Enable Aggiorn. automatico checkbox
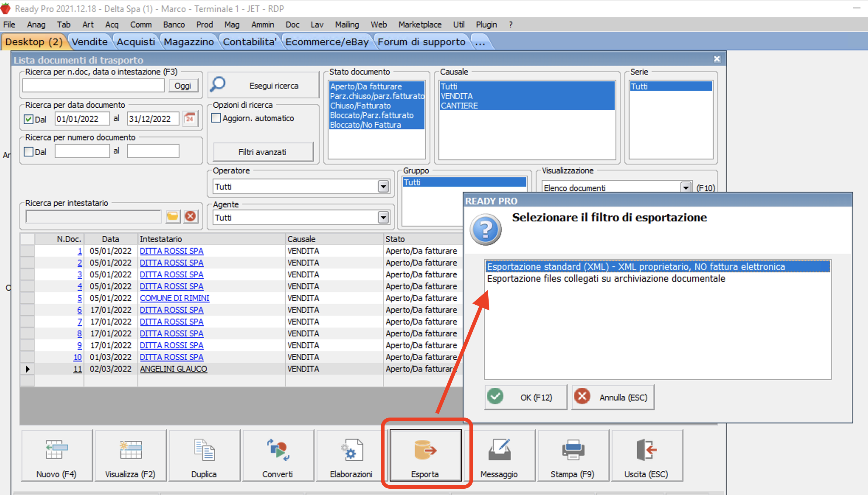868x495 pixels. [216, 118]
